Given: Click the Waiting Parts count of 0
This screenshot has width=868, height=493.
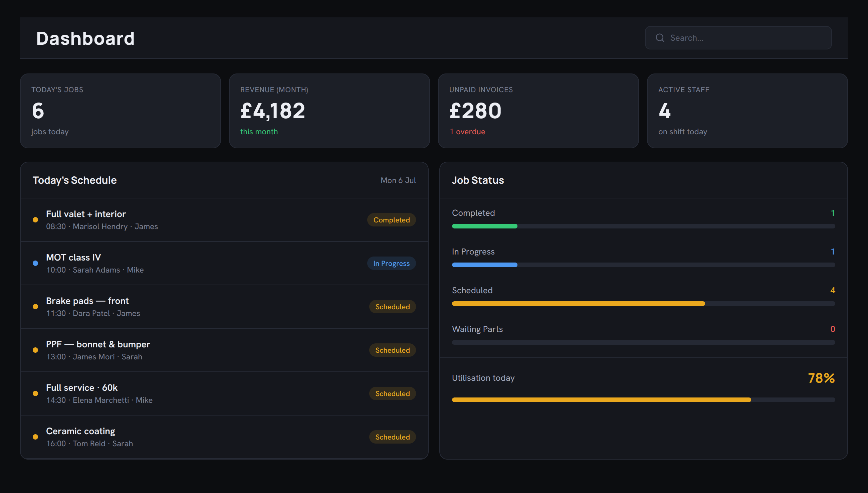Looking at the screenshot, I should (x=833, y=329).
